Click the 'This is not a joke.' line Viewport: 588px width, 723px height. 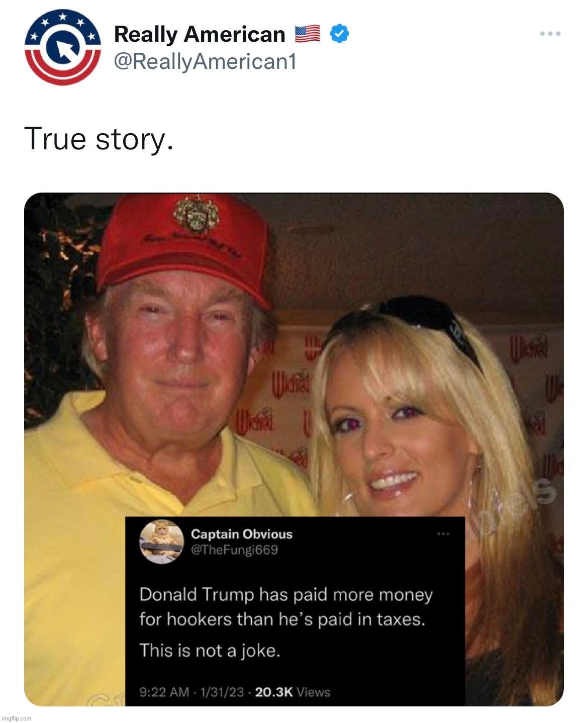pos(210,651)
